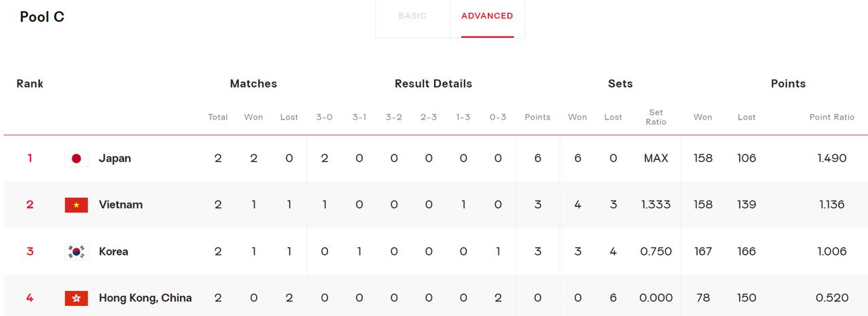Open the Vietnam team link
Viewport: 868px width, 316px height.
tap(121, 205)
